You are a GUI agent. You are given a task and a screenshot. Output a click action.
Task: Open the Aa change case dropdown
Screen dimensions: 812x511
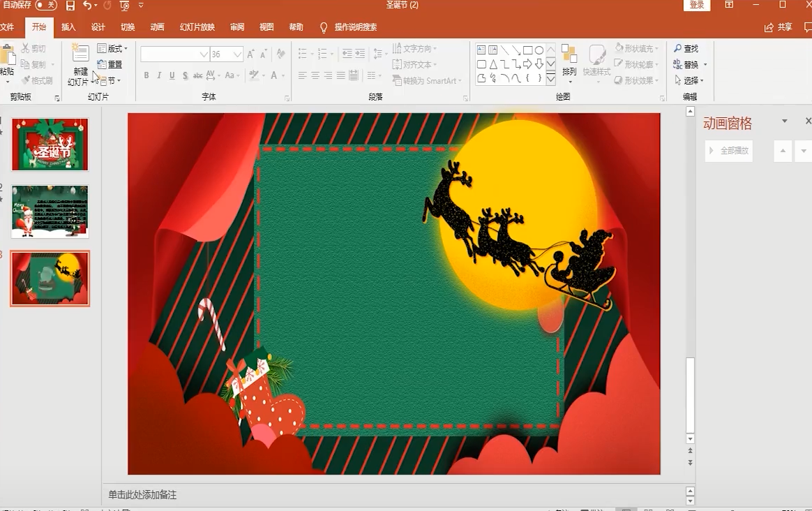click(x=232, y=75)
